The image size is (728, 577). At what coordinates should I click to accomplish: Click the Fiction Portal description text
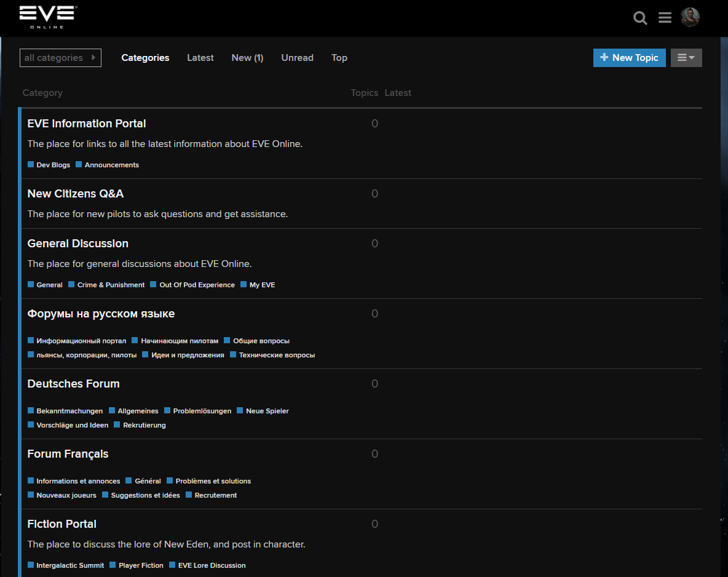pyautogui.click(x=166, y=544)
